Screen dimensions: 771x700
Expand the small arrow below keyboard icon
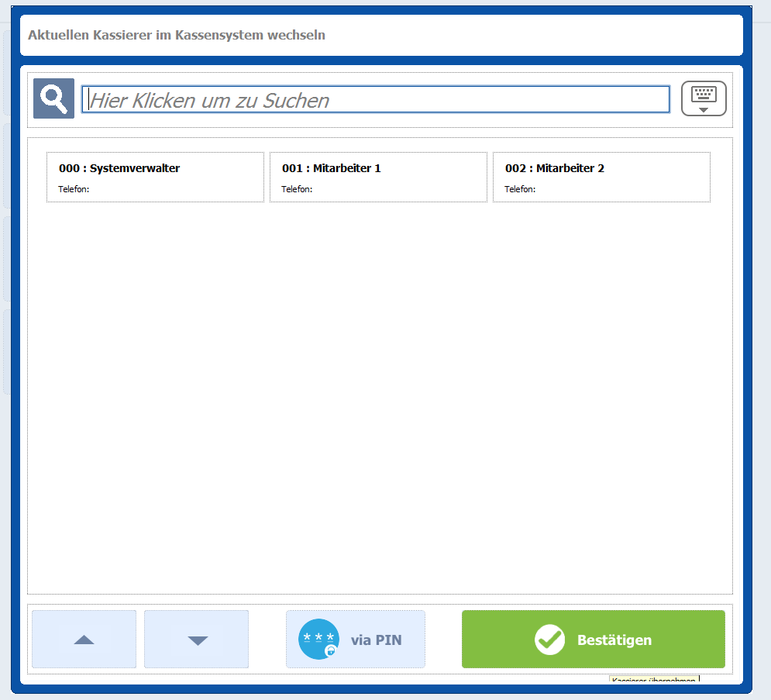704,110
